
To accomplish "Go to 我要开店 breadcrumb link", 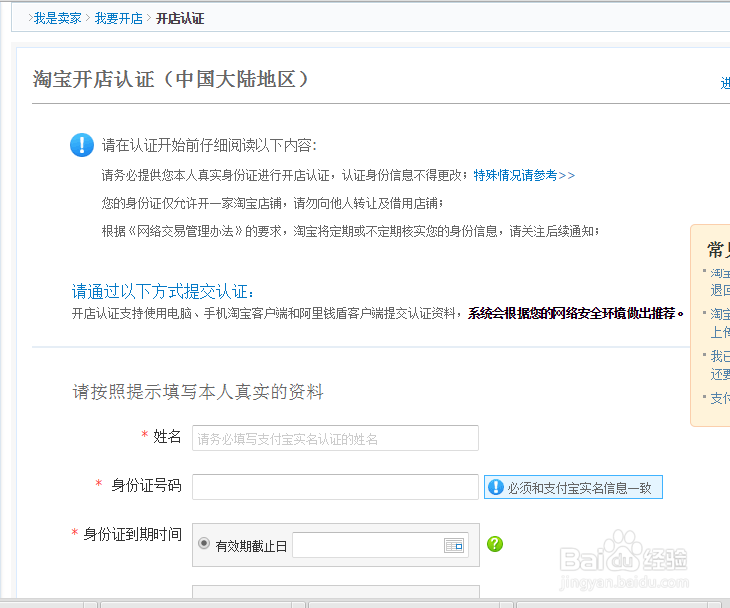I will point(118,19).
